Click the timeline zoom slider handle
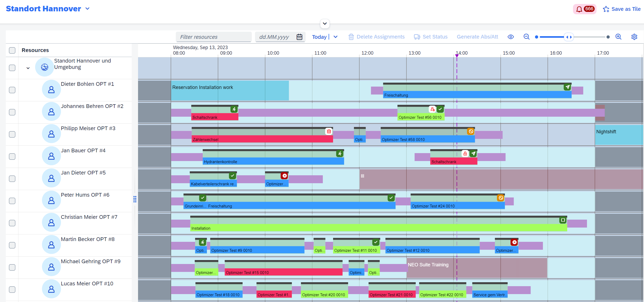The image size is (644, 302). (569, 37)
